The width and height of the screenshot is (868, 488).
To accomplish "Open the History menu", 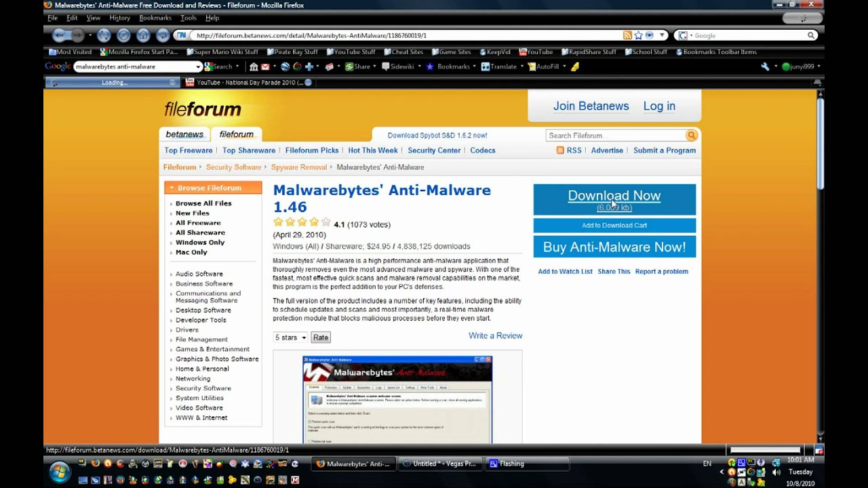I will pyautogui.click(x=119, y=18).
